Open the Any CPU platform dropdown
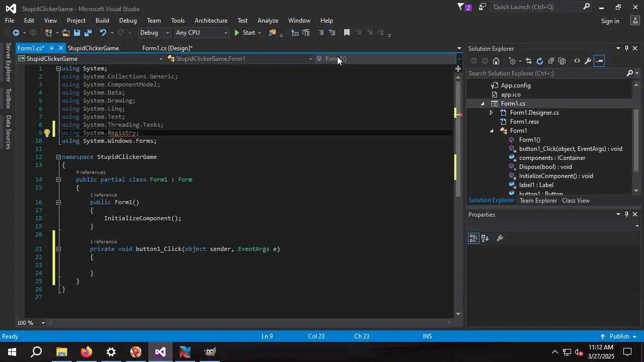Screen dimensions: 644x362 pos(201,33)
